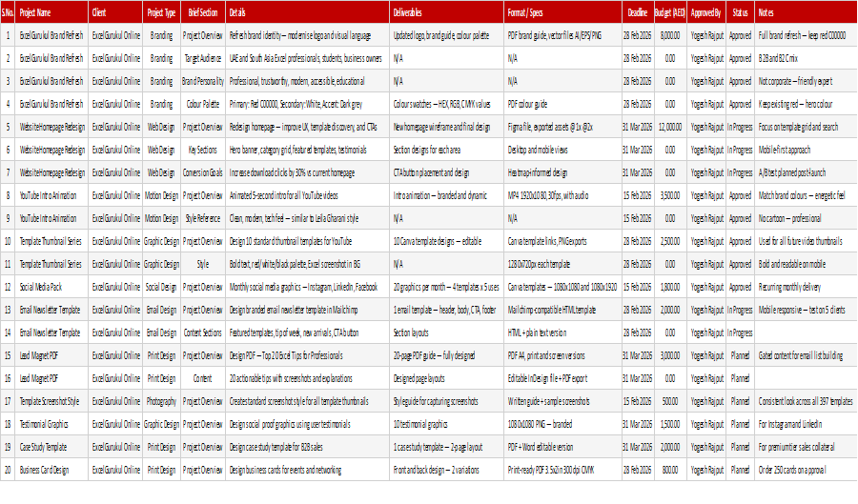Click 'A/B test planned post-launch' note
The image size is (858, 504).
[806, 172]
